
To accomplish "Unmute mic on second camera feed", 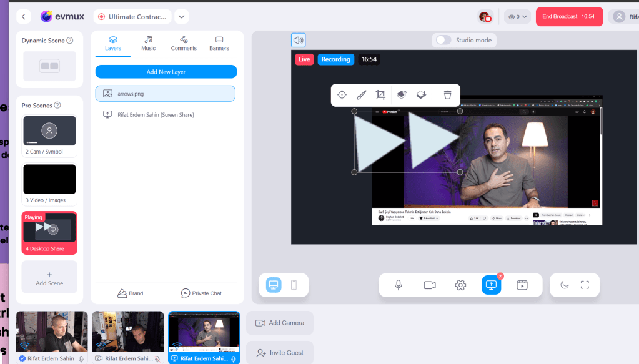I will point(157,359).
